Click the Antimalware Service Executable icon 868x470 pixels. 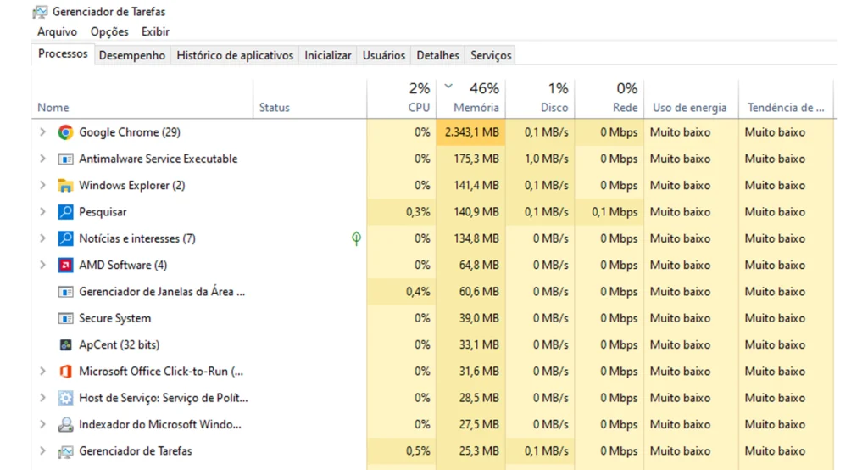coord(65,159)
